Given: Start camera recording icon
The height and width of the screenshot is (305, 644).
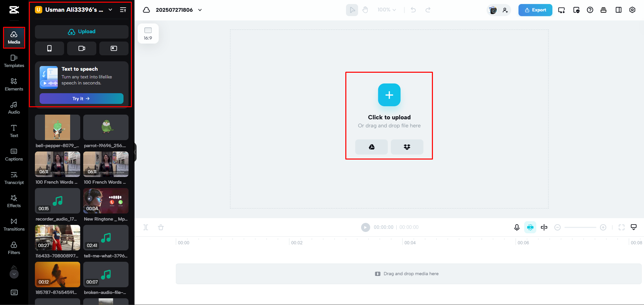Looking at the screenshot, I should (x=82, y=48).
